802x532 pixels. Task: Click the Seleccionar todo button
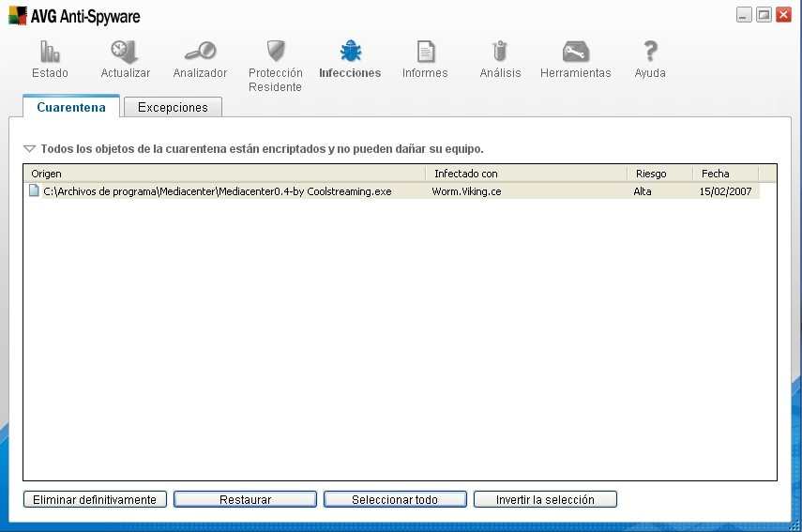point(395,499)
